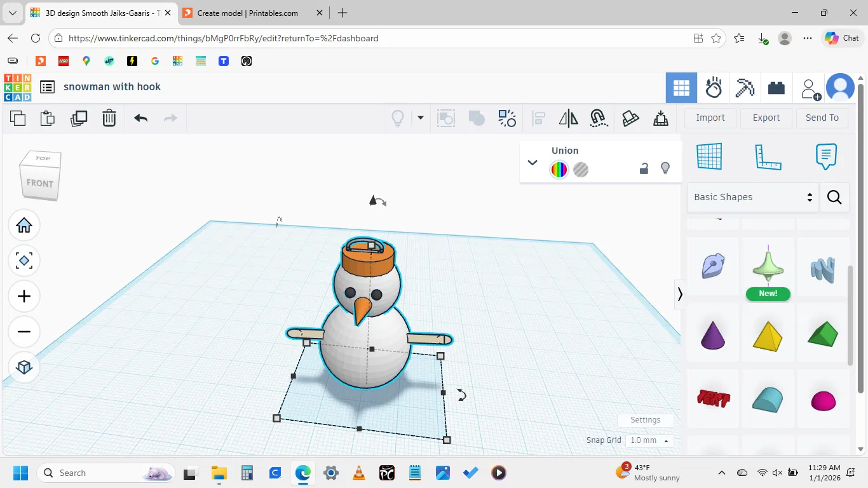Image resolution: width=868 pixels, height=488 pixels.
Task: Zoom in with the plus button
Action: coord(24,296)
